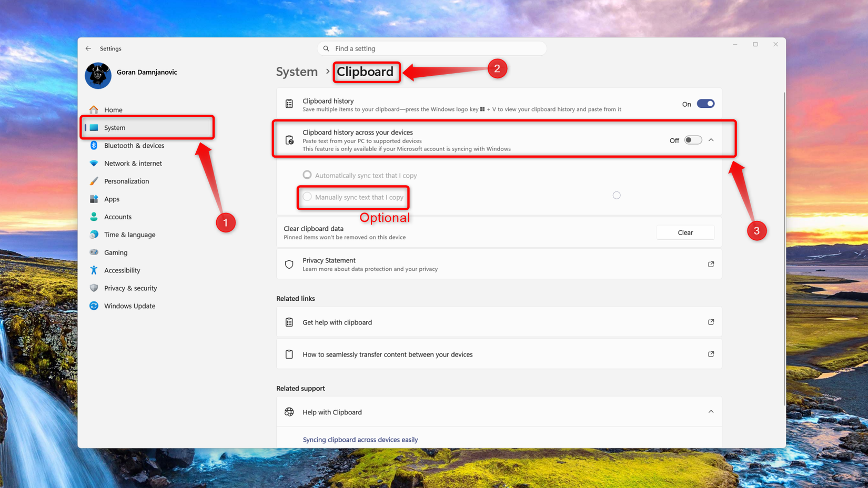Select the Accessibility icon
Screen dimensions: 868x488
pyautogui.click(x=94, y=270)
